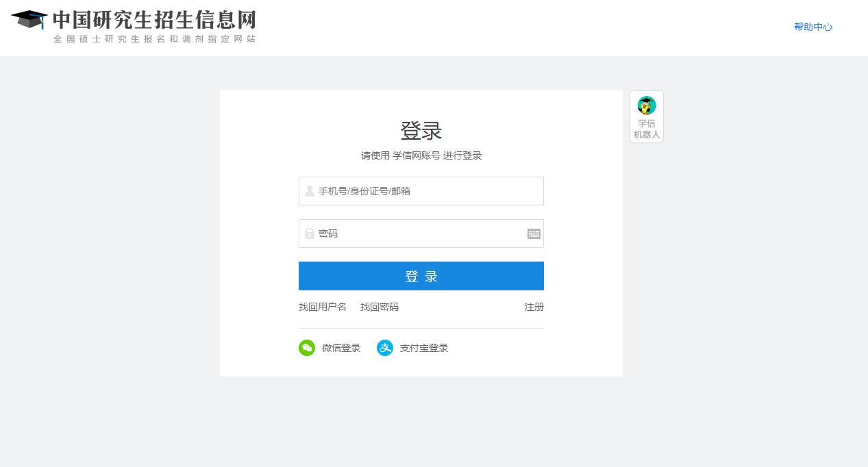868x467 pixels.
Task: Choose 微信登录 login option
Action: (x=341, y=348)
